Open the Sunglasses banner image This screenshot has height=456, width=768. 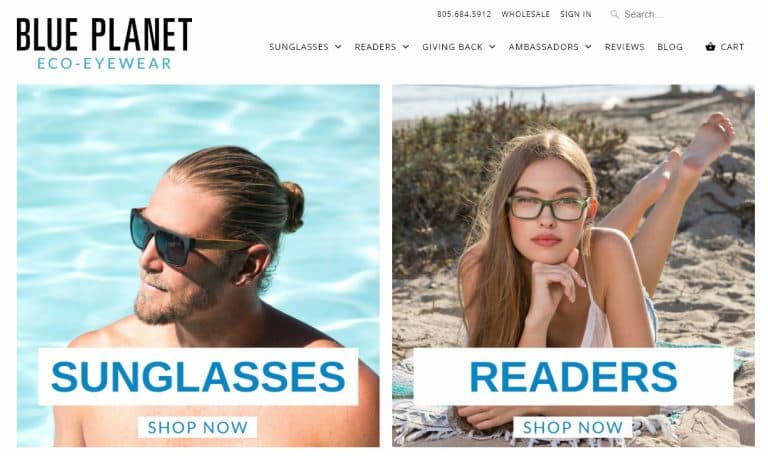tap(198, 265)
